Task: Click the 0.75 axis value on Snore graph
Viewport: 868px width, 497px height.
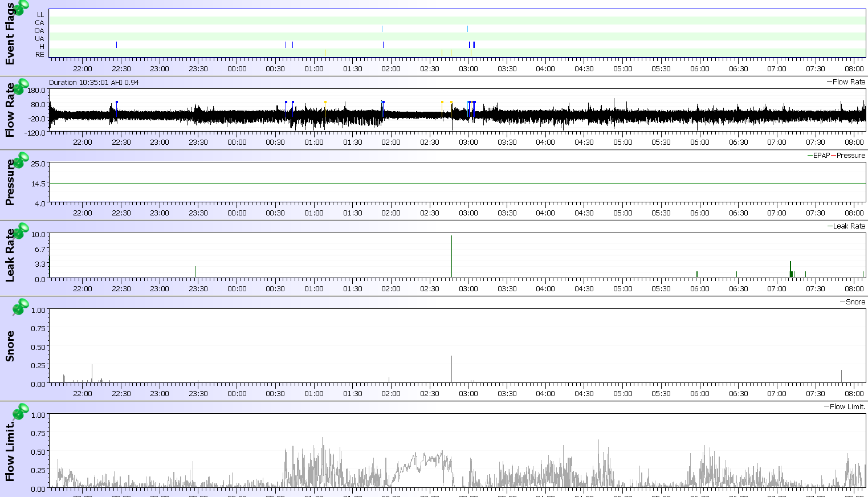Action: click(x=39, y=329)
